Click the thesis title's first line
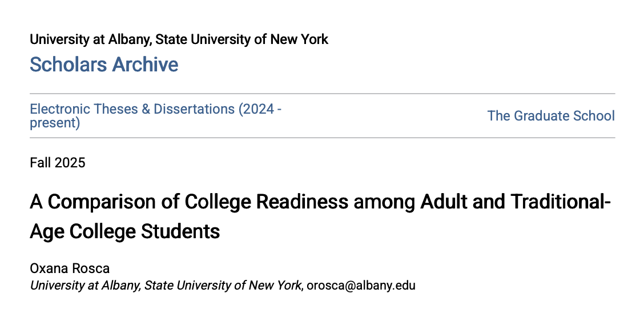Viewport: 644px width, 321px height. 320,202
